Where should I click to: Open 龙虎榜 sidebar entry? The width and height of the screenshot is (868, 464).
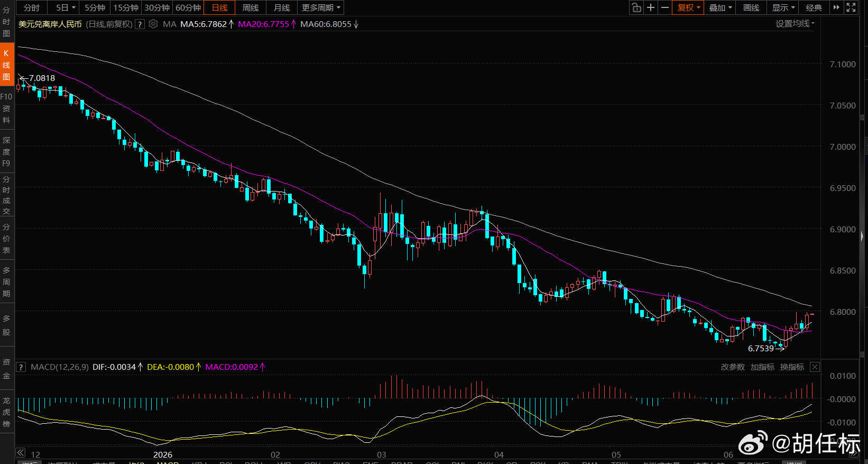(x=6, y=412)
